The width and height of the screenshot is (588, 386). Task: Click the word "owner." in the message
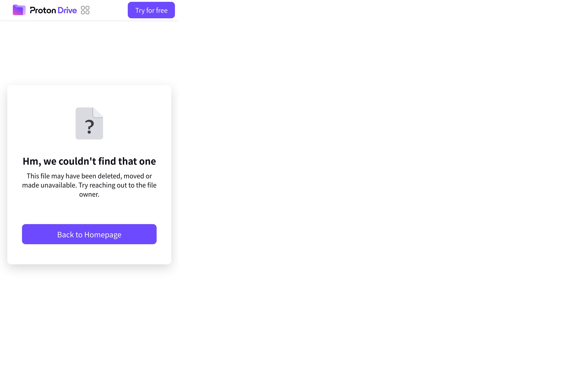pos(89,195)
